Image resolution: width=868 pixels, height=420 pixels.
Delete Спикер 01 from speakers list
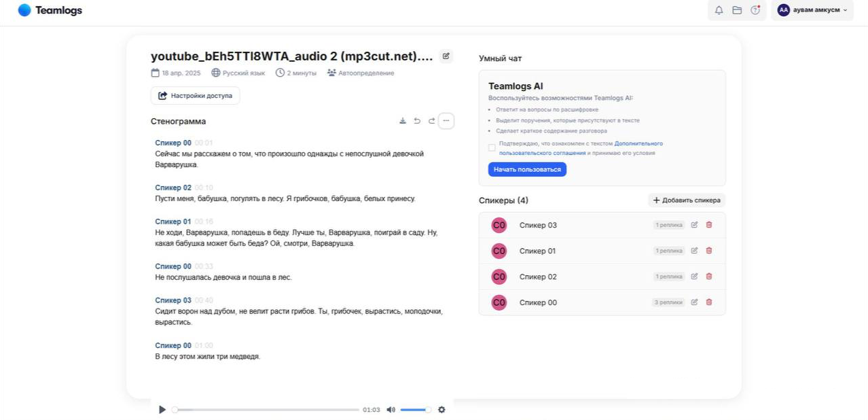[709, 251]
